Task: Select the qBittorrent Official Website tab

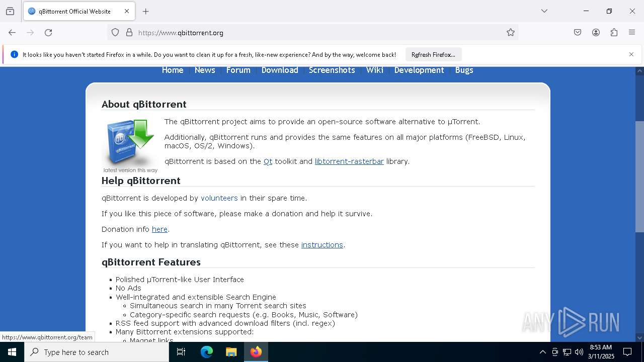Action: click(x=79, y=11)
